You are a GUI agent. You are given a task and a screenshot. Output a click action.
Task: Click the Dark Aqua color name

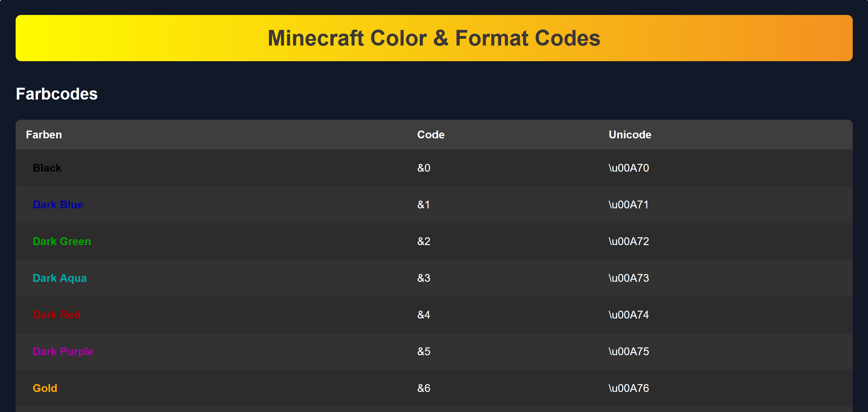click(60, 278)
